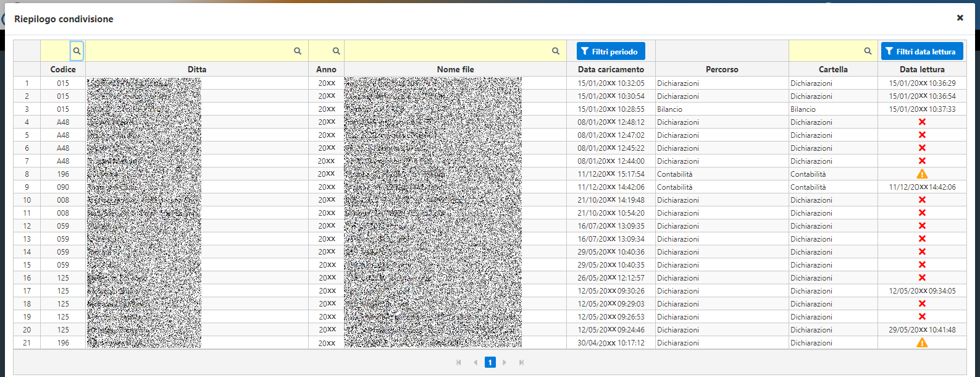
Task: Click the search icon in the Ditta filter
Action: pos(298,51)
